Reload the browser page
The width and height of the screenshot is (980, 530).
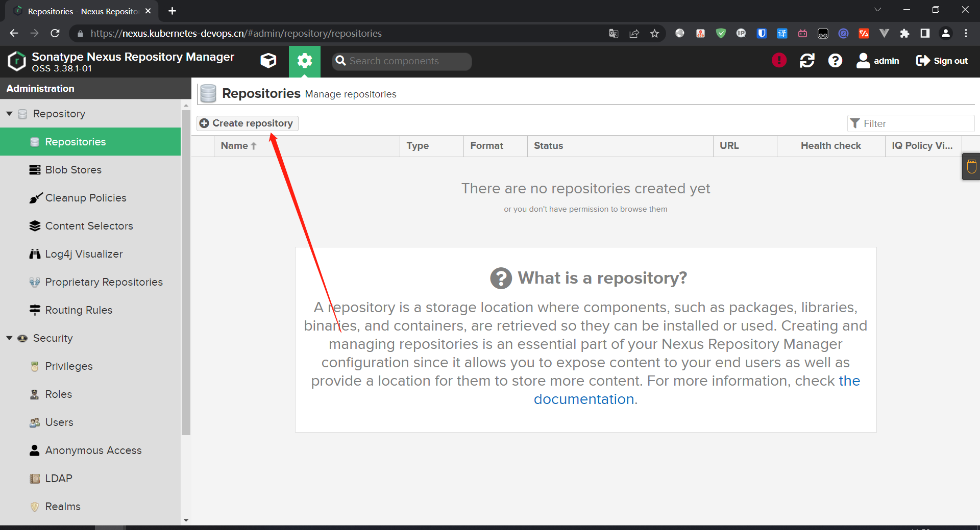click(55, 33)
